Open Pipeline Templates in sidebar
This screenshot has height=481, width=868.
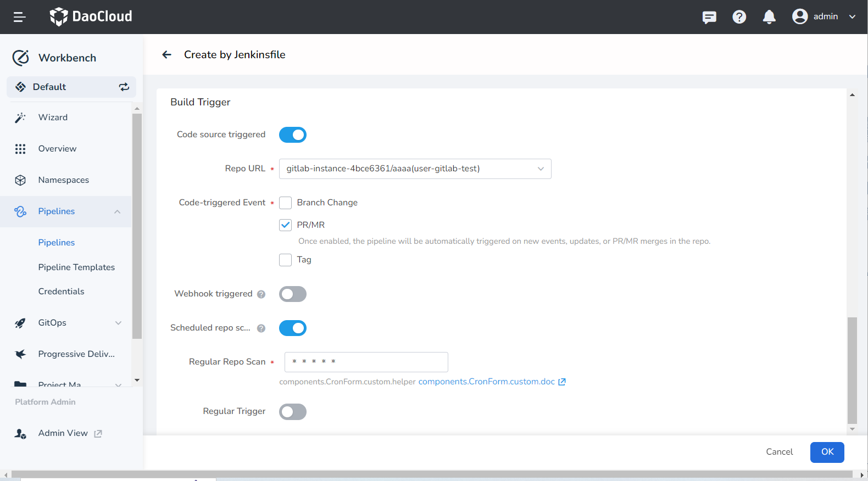[x=76, y=267]
